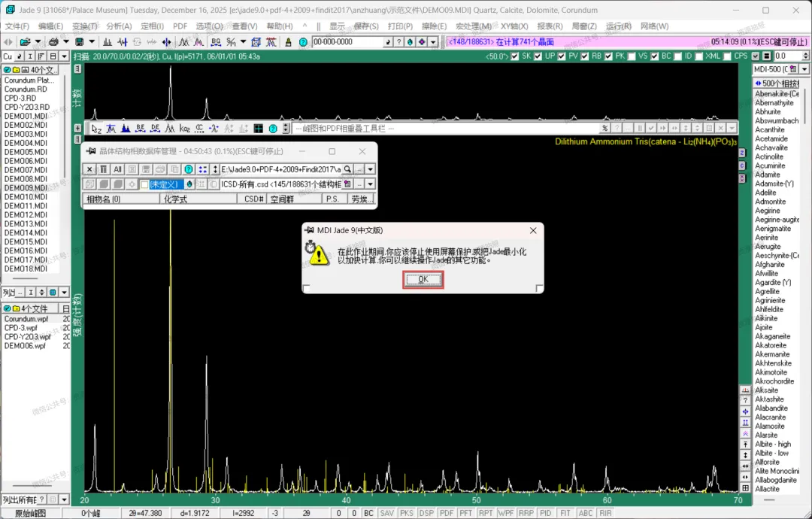Click the cyan help question-mark icon in main toolbar

304,42
